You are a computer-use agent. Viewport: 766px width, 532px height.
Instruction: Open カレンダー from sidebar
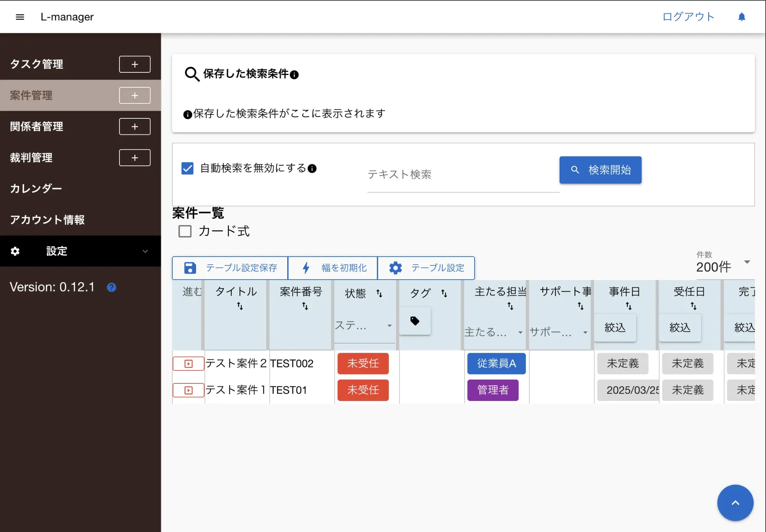coord(36,188)
